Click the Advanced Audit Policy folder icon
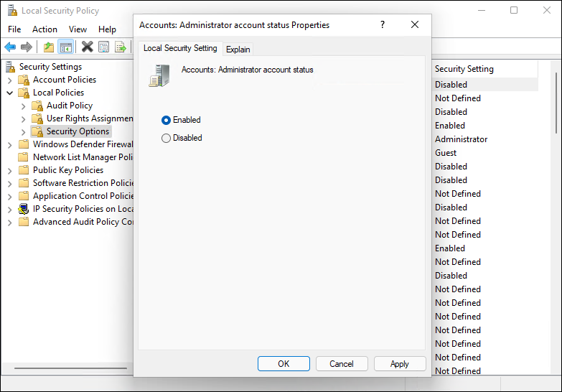562x392 pixels. 24,222
